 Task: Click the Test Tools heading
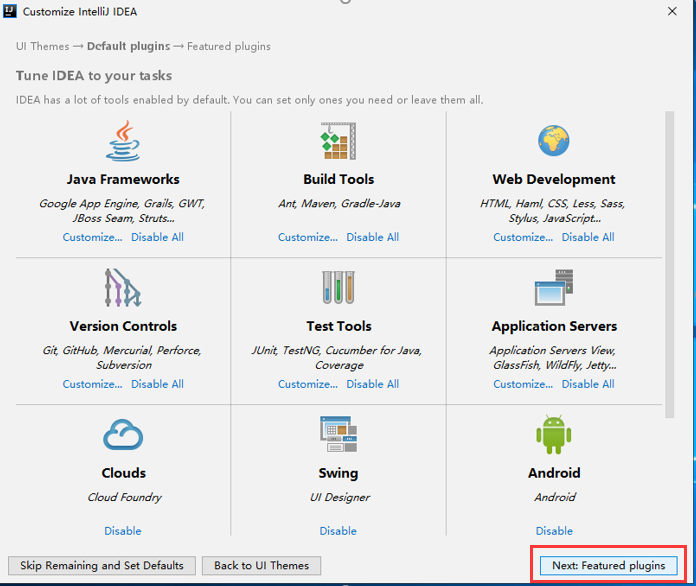point(339,326)
